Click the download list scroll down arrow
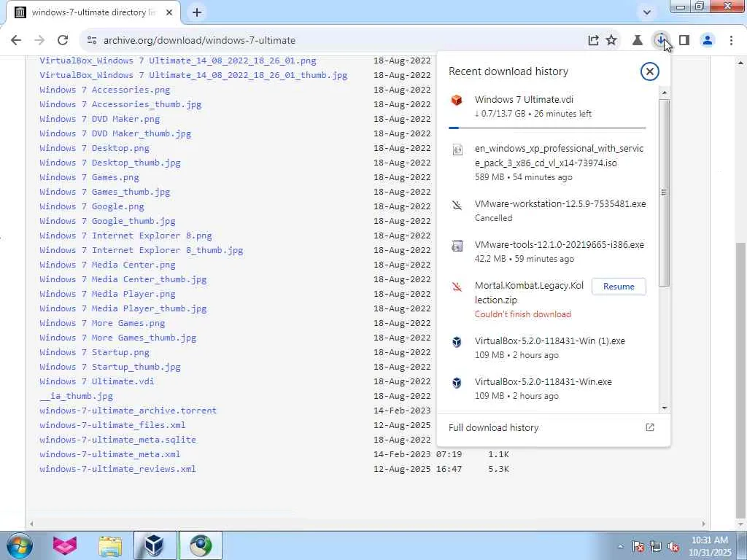747x560 pixels. pos(665,408)
